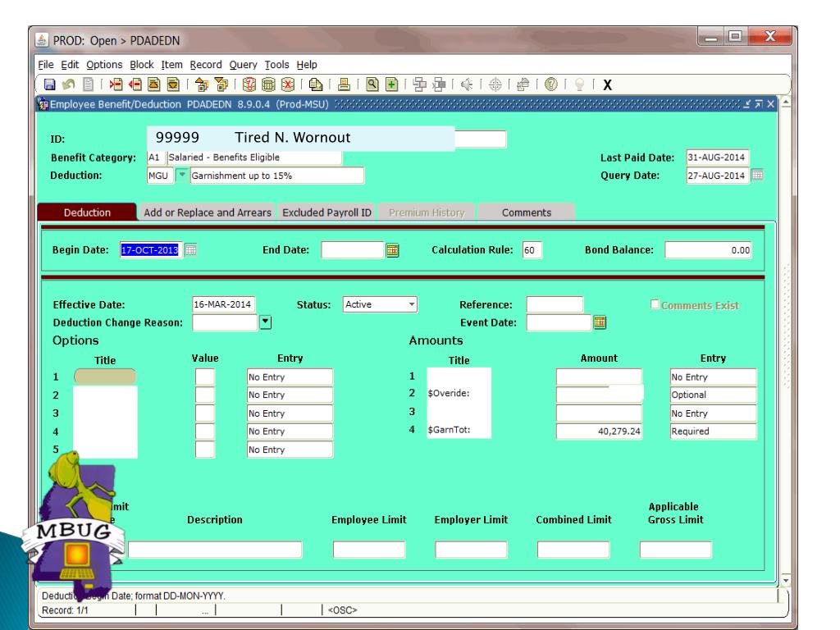
Task: Click the Applicable Gross Limit field
Action: (x=676, y=550)
